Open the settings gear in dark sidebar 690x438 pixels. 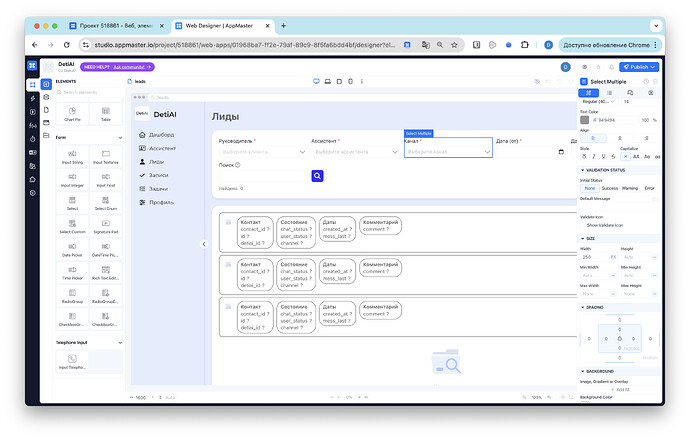coord(33,193)
